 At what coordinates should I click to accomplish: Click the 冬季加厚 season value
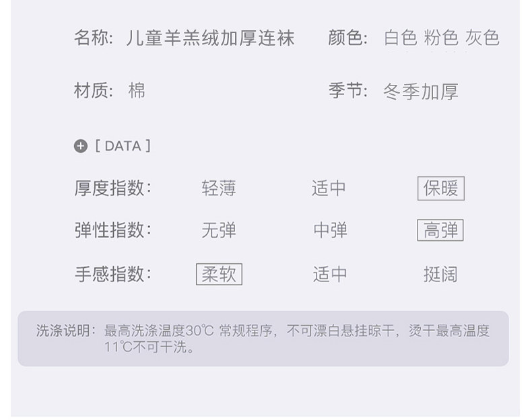coord(421,92)
